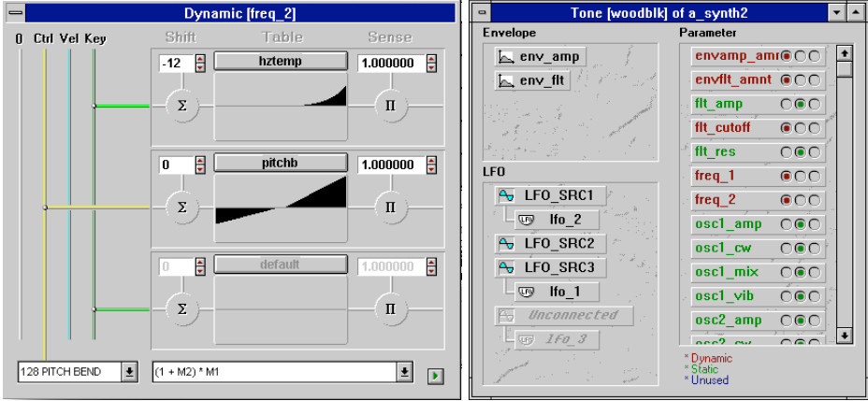The height and width of the screenshot is (401, 868).
Task: Set osc1_amp to the unused radio option
Action: (x=815, y=224)
